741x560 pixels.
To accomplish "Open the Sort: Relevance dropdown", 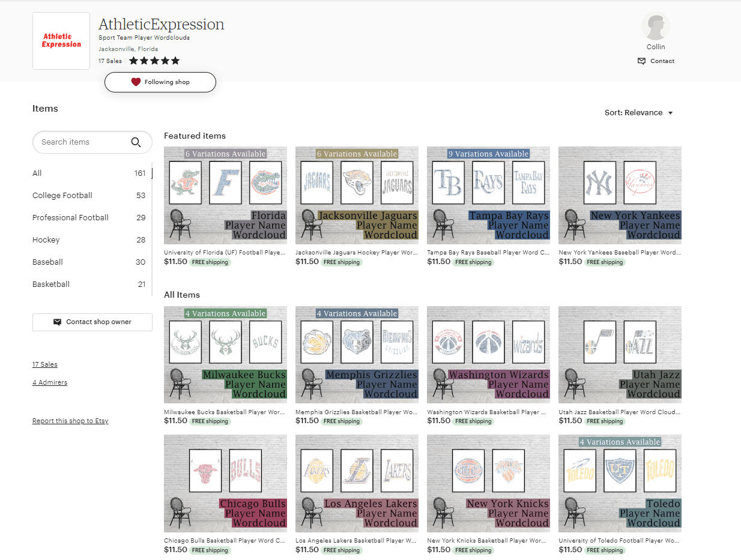I will pyautogui.click(x=639, y=113).
